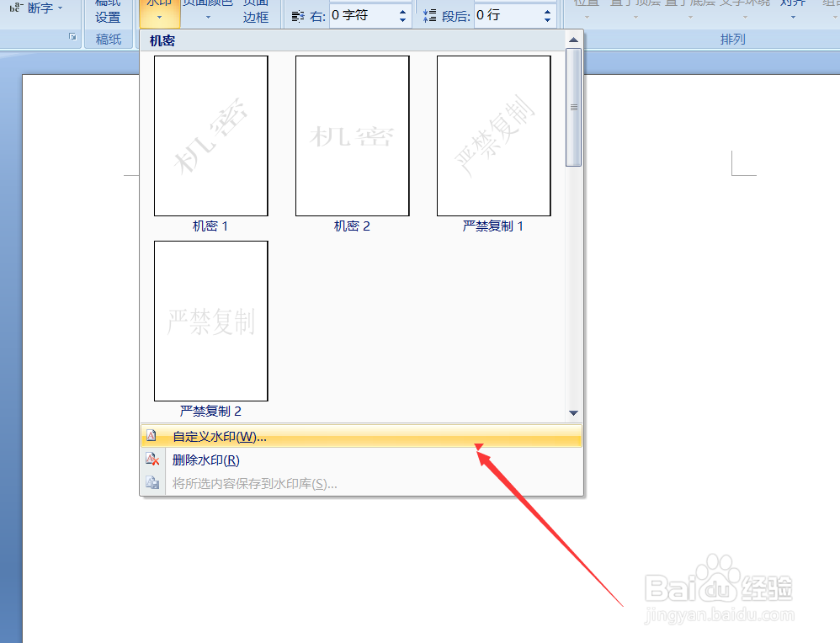Click the custom watermark icon

point(152,436)
